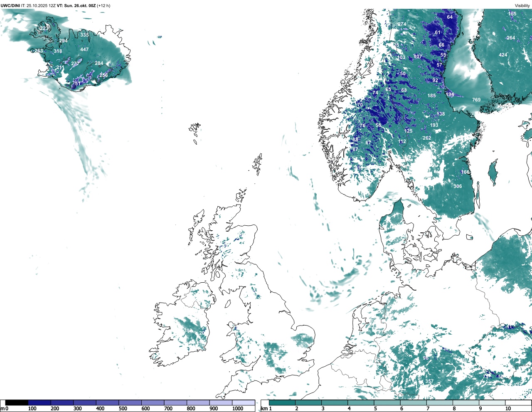Select the black 0–100 m legend swatch
Screen dimensions: 532x412
[x=17, y=402]
